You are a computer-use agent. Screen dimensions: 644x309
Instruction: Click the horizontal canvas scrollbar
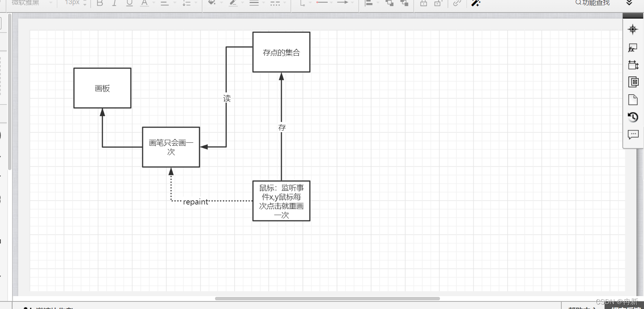coord(327,298)
